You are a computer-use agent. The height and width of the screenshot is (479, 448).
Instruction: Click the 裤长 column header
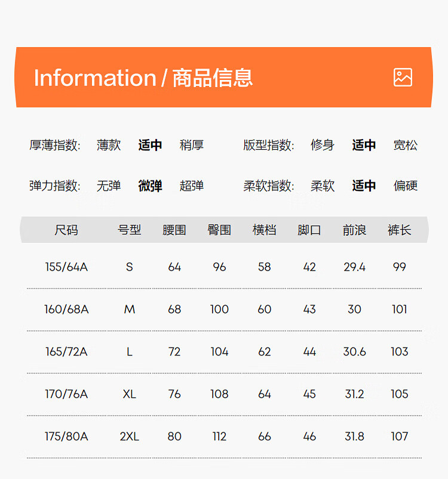(x=399, y=230)
